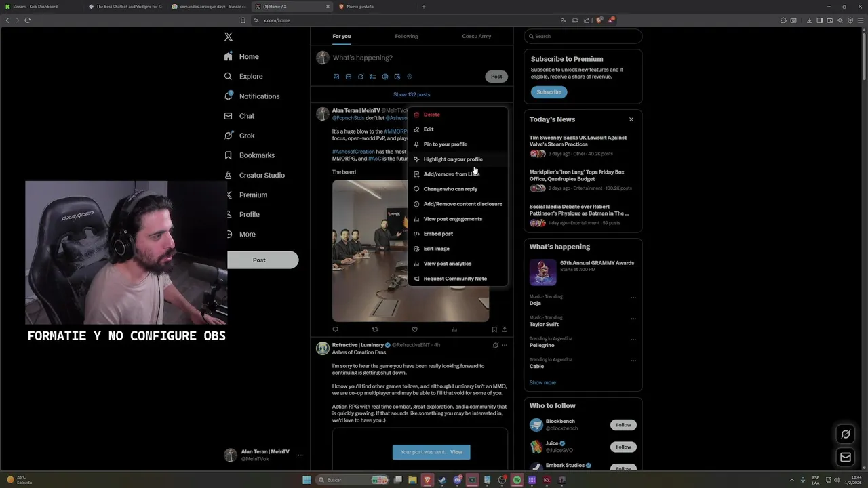This screenshot has height=488, width=868.
Task: Bookmark the Alan Teran post
Action: pos(494,329)
